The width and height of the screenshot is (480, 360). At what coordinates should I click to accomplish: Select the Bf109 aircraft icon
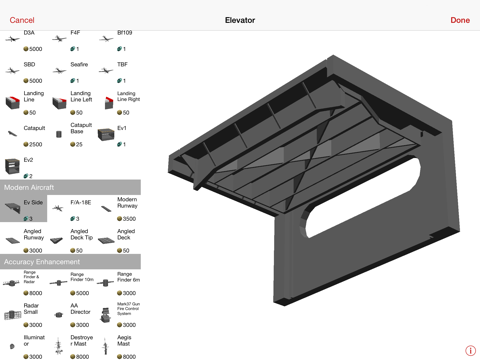pyautogui.click(x=106, y=39)
